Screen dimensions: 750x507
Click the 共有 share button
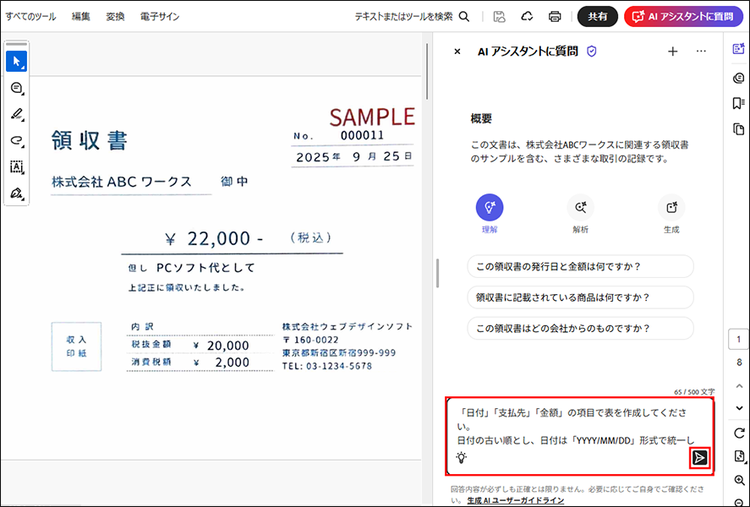(x=597, y=17)
